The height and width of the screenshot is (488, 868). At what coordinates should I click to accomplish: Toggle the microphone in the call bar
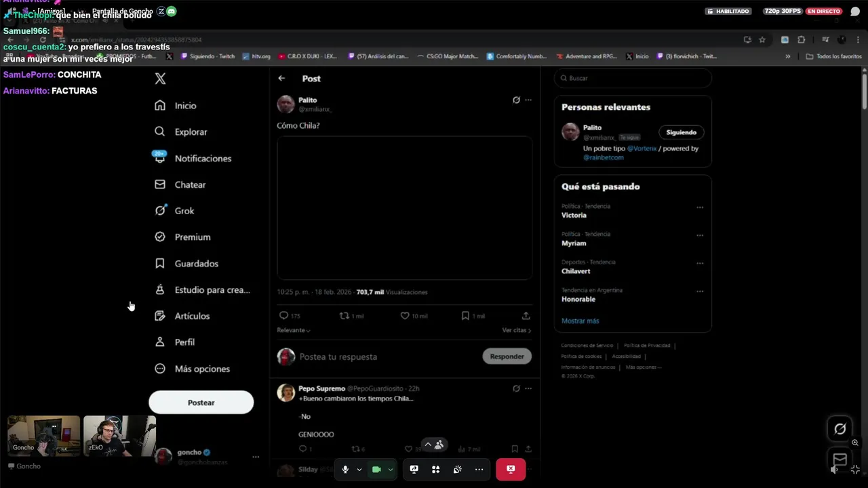pos(345,469)
